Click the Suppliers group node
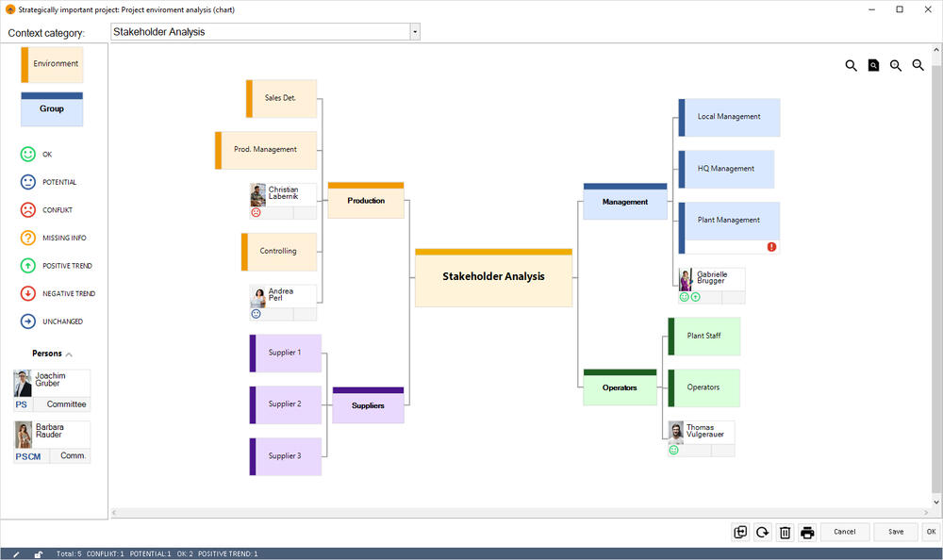The width and height of the screenshot is (943, 560). point(368,405)
